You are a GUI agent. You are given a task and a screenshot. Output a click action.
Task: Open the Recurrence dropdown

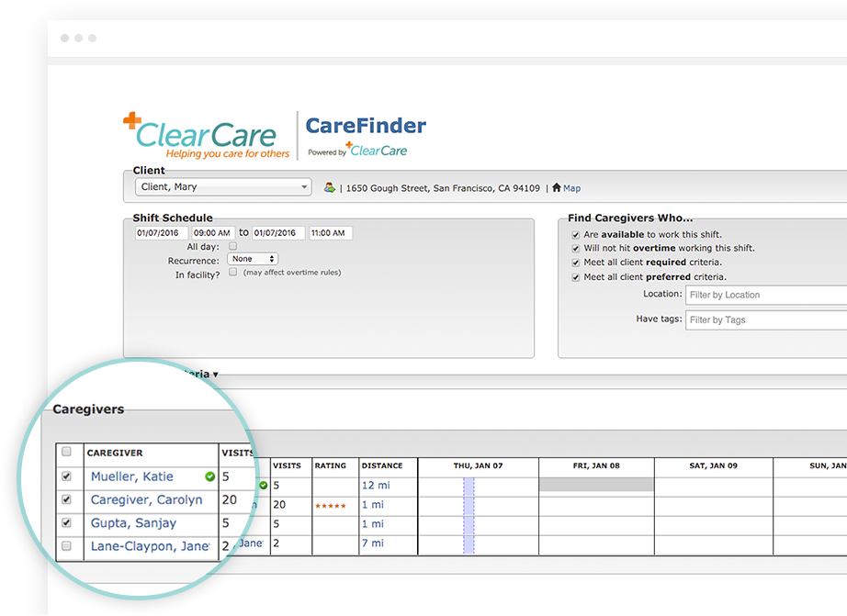click(x=253, y=259)
